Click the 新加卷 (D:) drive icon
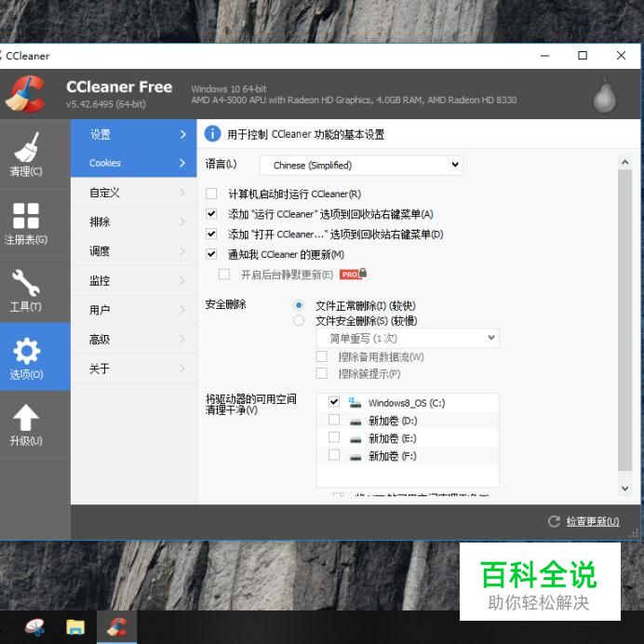 click(356, 421)
